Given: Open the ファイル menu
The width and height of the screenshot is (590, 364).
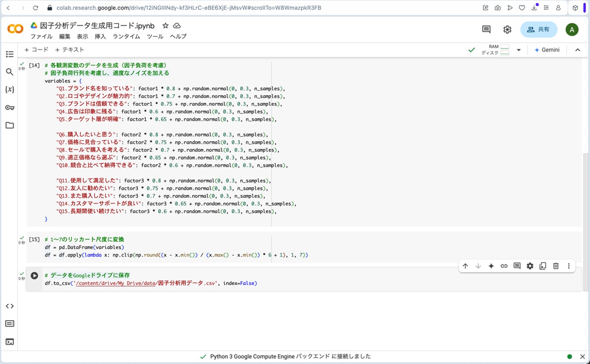Looking at the screenshot, I should click(x=41, y=37).
